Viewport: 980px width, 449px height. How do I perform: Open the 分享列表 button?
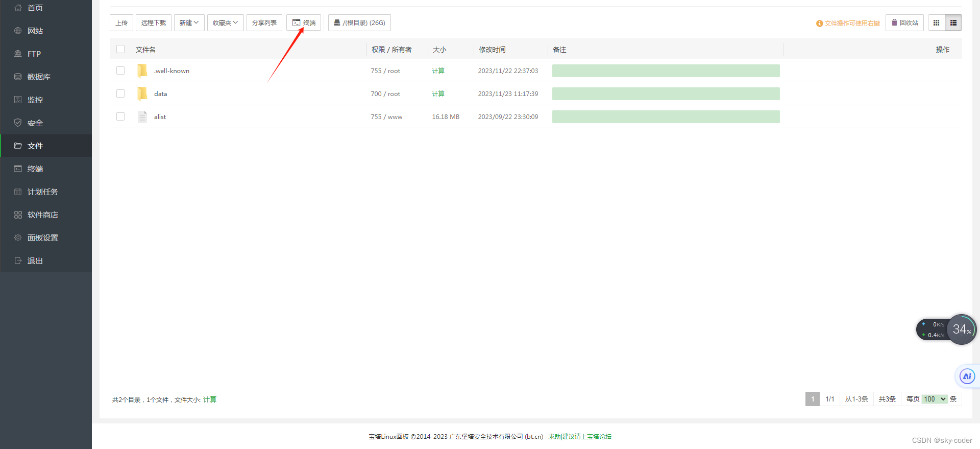(x=264, y=22)
